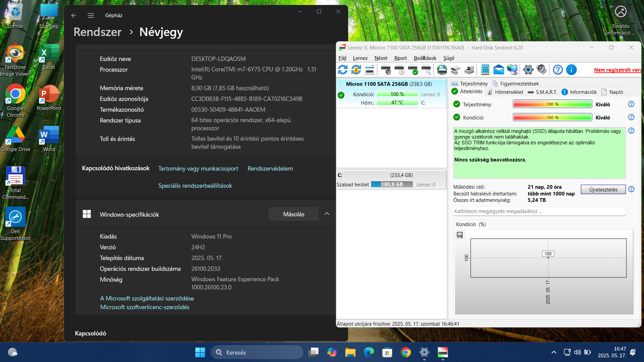
Task: Click help icon next to Újratesztelés button
Action: coord(631,189)
